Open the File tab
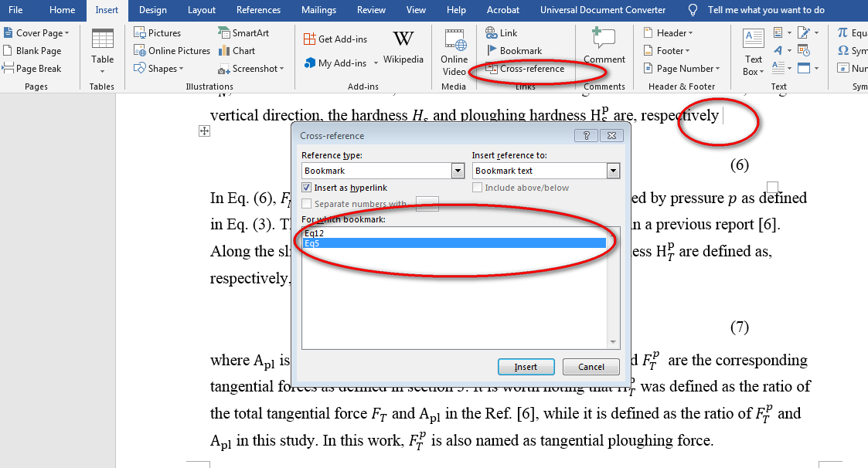The width and height of the screenshot is (868, 468). coord(15,10)
